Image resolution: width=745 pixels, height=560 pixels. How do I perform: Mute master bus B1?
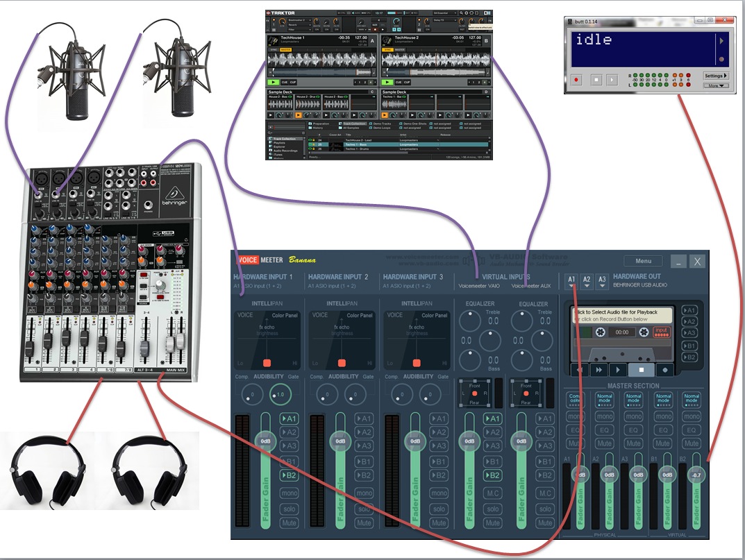click(663, 443)
